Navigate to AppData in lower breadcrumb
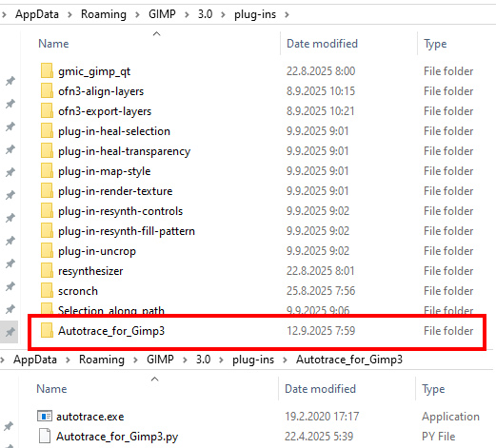Image resolution: width=496 pixels, height=448 pixels. [35, 360]
